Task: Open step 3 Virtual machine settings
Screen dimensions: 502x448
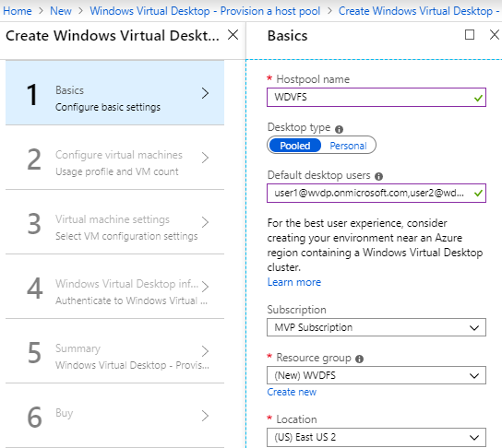Action: pyautogui.click(x=115, y=222)
